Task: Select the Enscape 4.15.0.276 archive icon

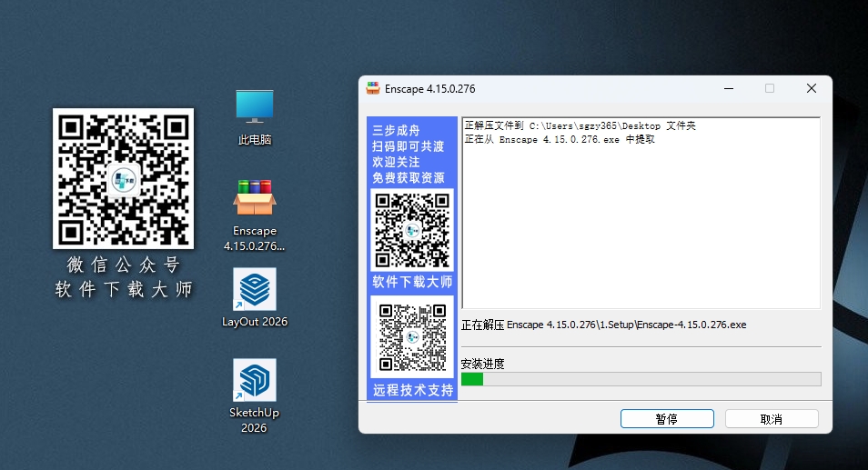Action: pyautogui.click(x=255, y=197)
